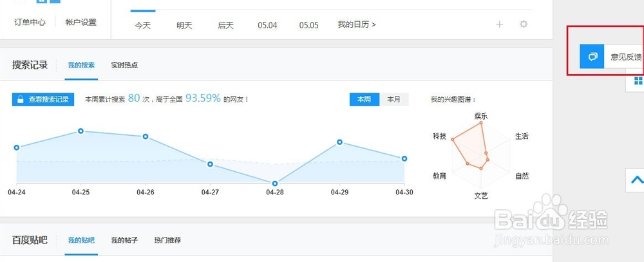Click the 娱乐 label on interest radar
Viewport: 644px width, 262px height.
(x=481, y=117)
